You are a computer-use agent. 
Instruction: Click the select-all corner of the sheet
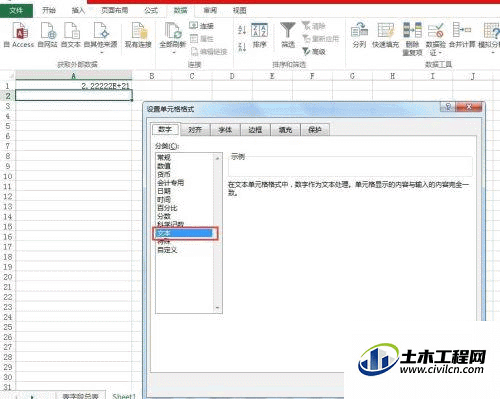click(x=8, y=76)
